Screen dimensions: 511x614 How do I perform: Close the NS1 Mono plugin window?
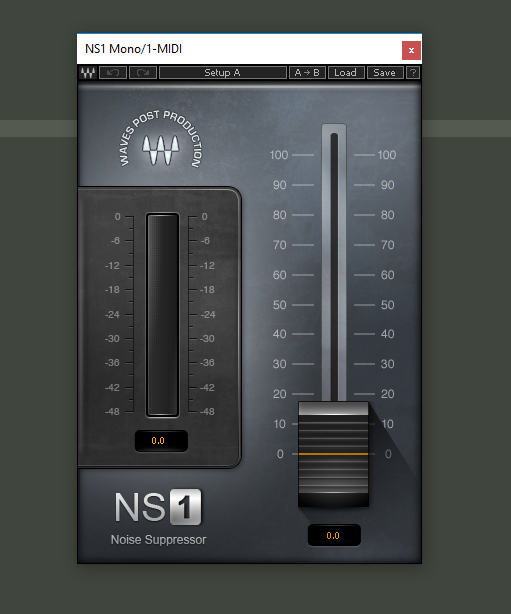coord(411,51)
